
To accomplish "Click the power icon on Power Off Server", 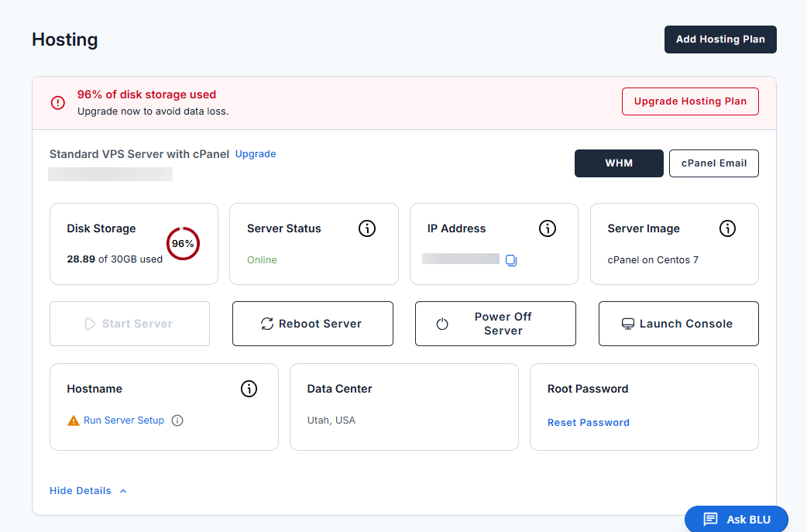I will tap(442, 323).
